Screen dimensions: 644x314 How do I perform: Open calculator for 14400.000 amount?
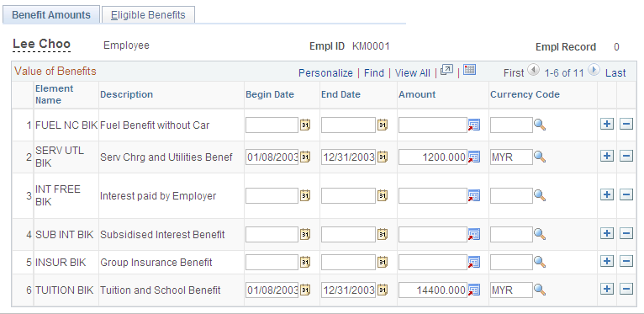click(474, 290)
